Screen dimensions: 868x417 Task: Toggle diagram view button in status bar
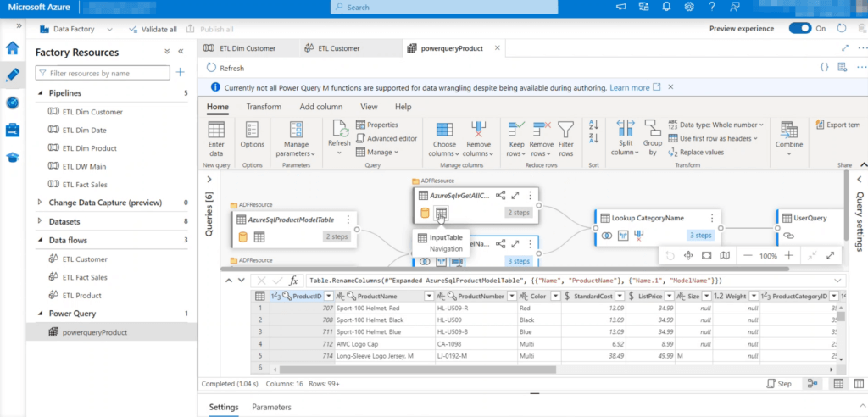pyautogui.click(x=813, y=383)
